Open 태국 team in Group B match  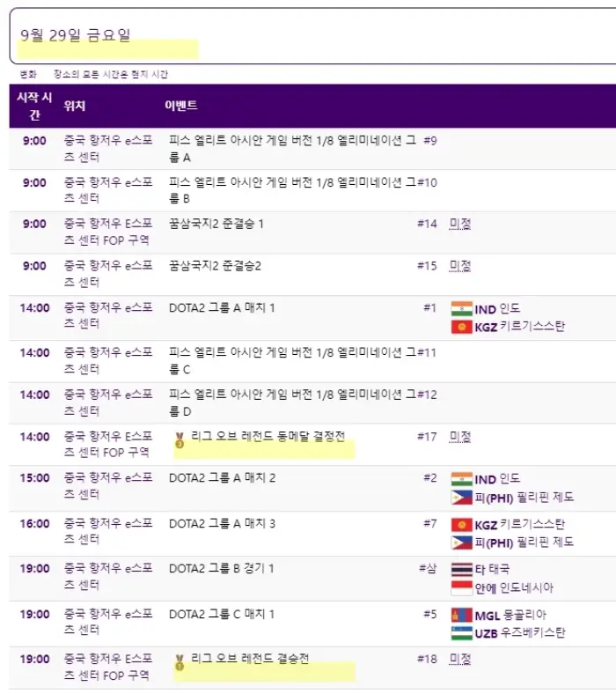coord(492,569)
